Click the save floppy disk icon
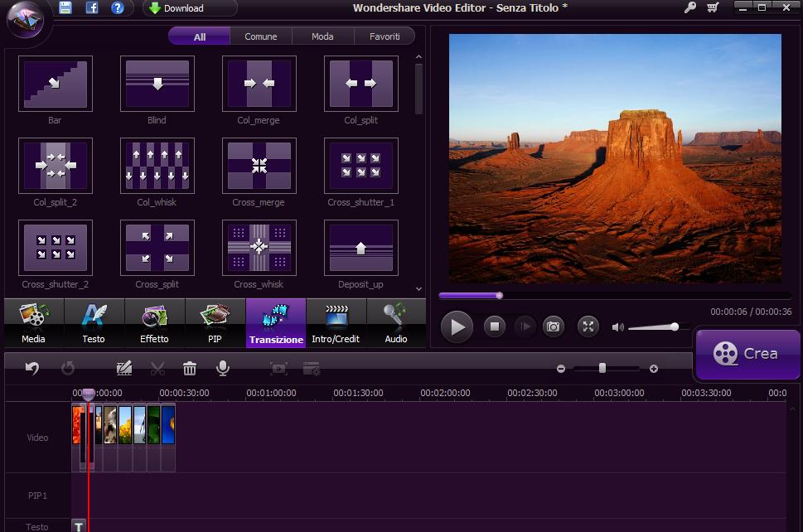The height and width of the screenshot is (532, 803). [65, 8]
